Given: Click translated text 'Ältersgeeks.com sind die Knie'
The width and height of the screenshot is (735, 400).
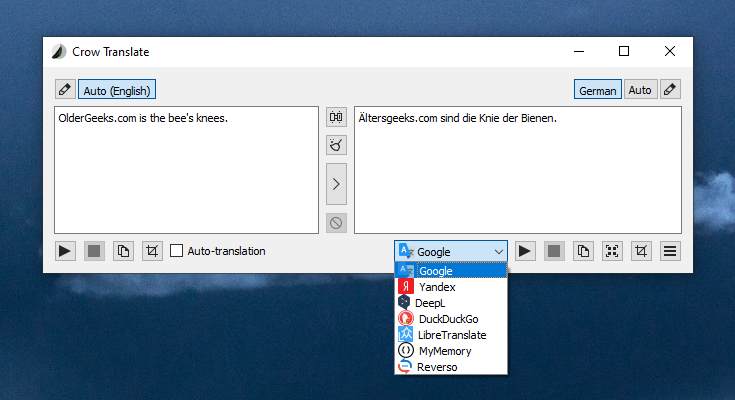Looking at the screenshot, I should 429,118.
